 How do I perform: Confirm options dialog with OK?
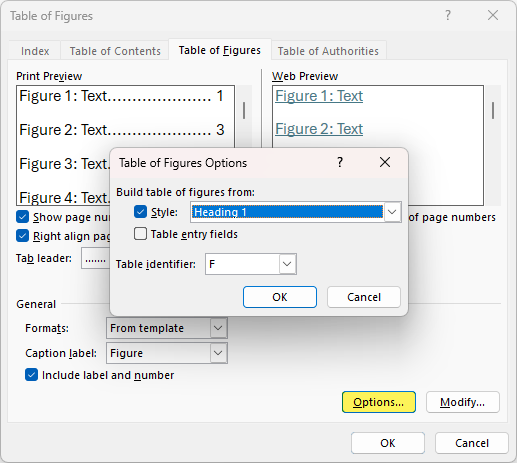280,297
